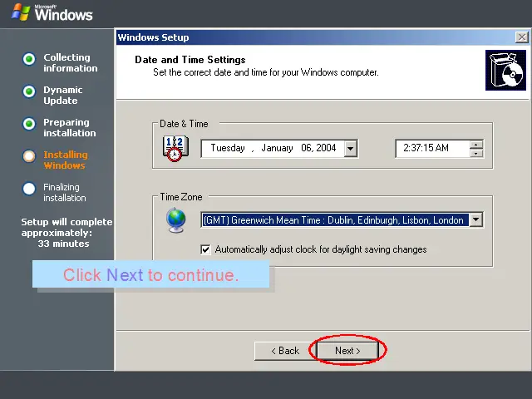Click the Next button to continue setup
532x399 pixels.
pos(347,351)
